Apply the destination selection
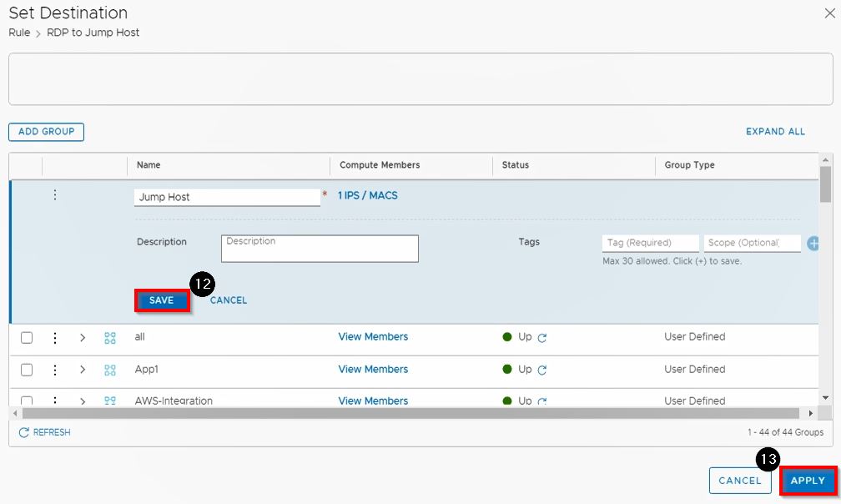Viewport: 841px width, 504px height. pos(808,481)
